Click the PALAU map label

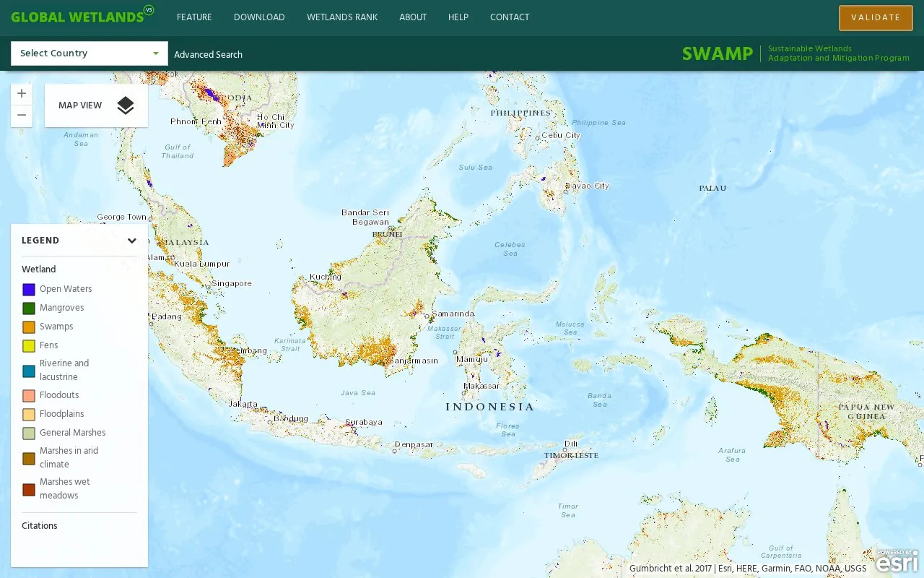pyautogui.click(x=712, y=188)
